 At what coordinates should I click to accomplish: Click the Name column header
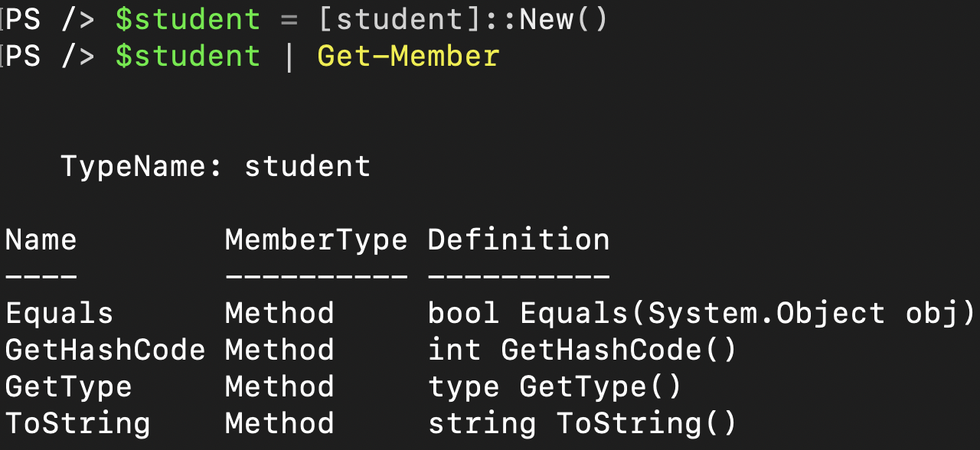[41, 240]
